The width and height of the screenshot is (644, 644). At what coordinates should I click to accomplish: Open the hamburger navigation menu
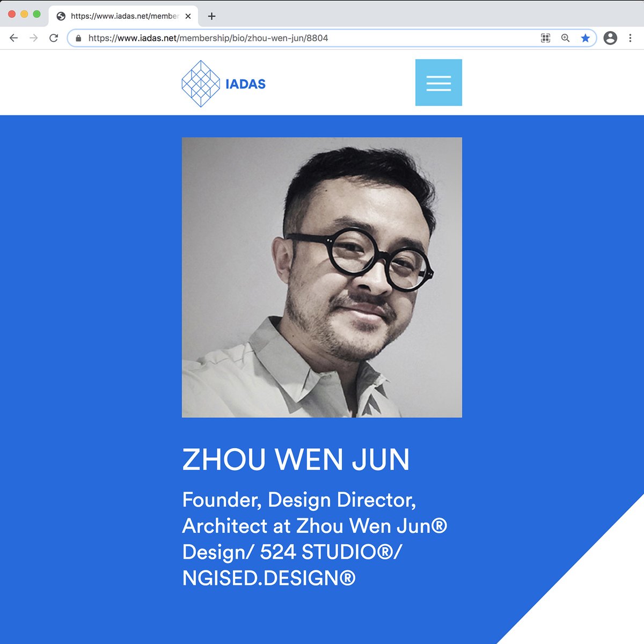pyautogui.click(x=438, y=83)
